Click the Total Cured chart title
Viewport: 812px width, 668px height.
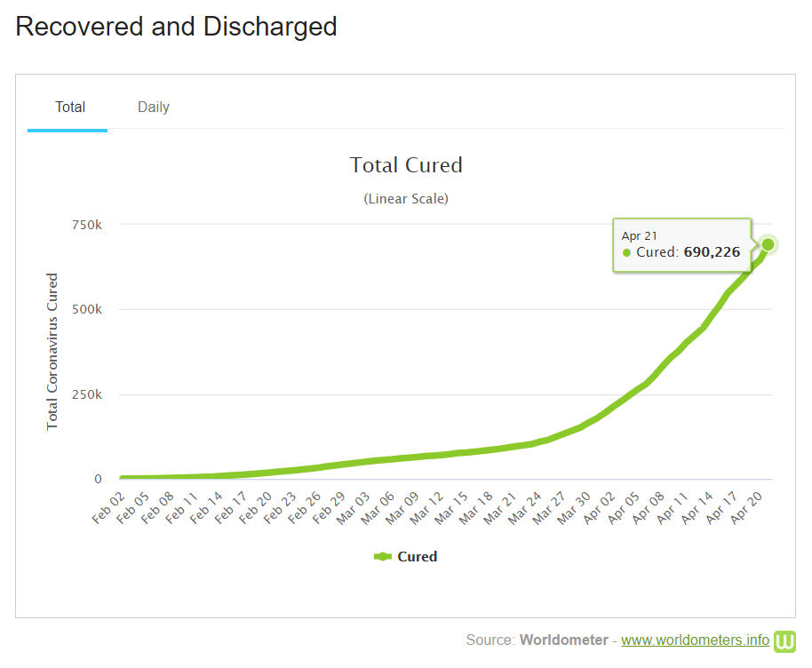coord(406,165)
